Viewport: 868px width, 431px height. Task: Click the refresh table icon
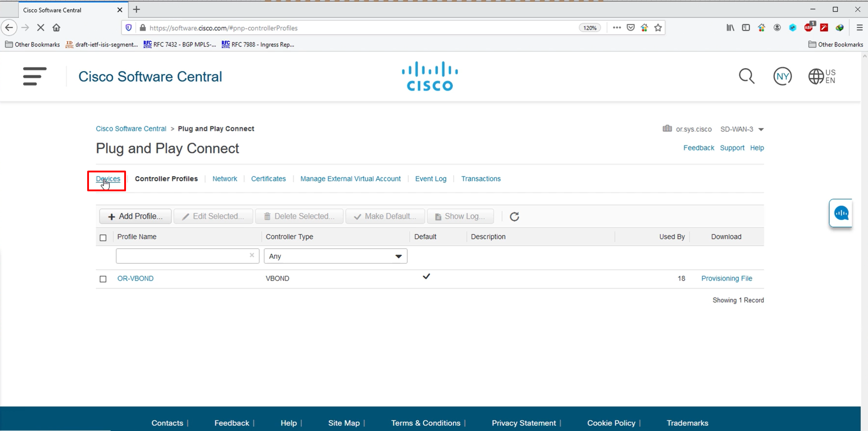[514, 217]
